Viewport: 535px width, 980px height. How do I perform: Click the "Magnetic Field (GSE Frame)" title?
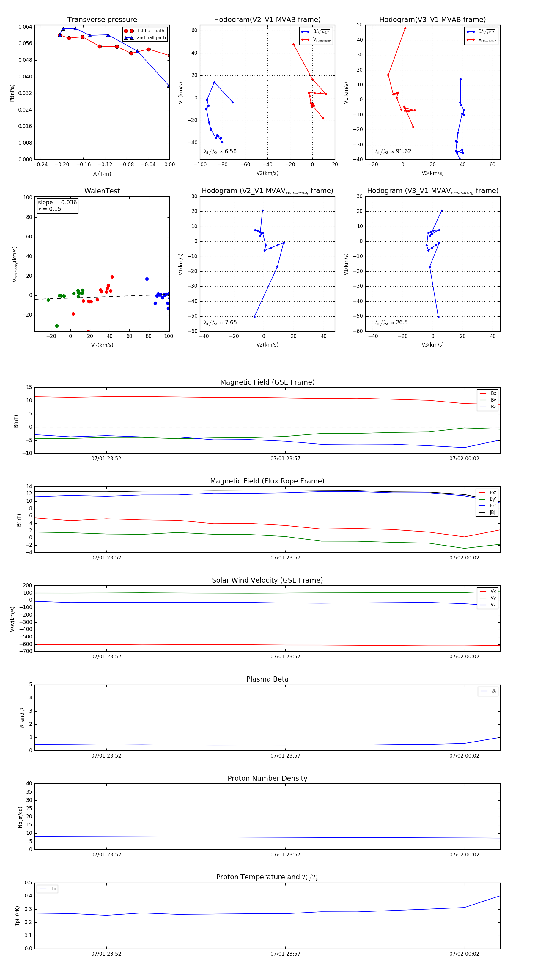pyautogui.click(x=267, y=382)
